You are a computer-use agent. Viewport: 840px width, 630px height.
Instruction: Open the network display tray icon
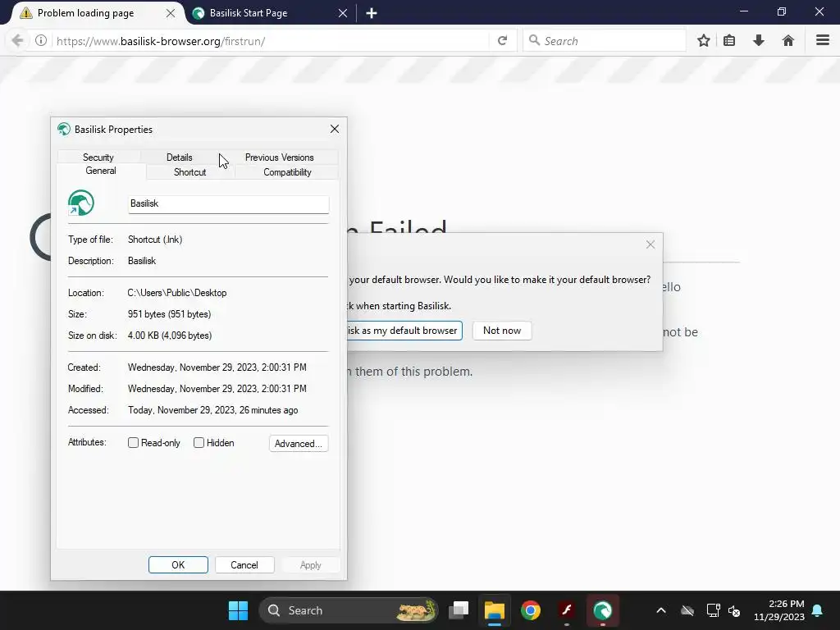point(713,610)
